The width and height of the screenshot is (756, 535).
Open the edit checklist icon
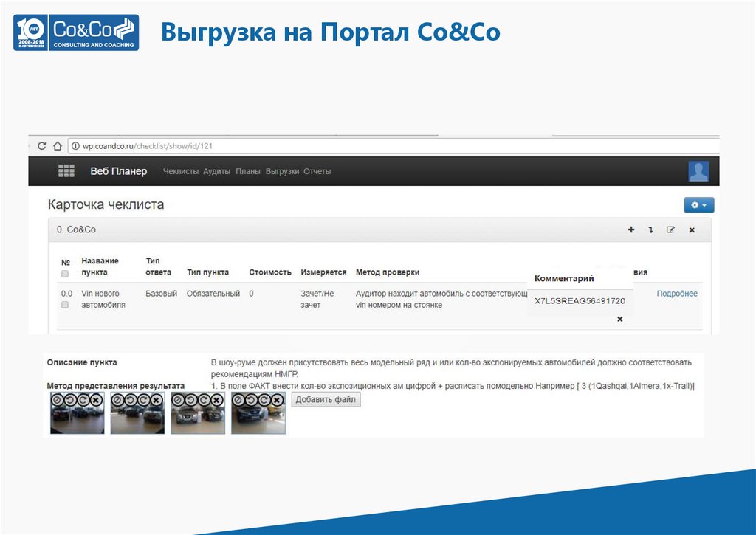(x=670, y=229)
